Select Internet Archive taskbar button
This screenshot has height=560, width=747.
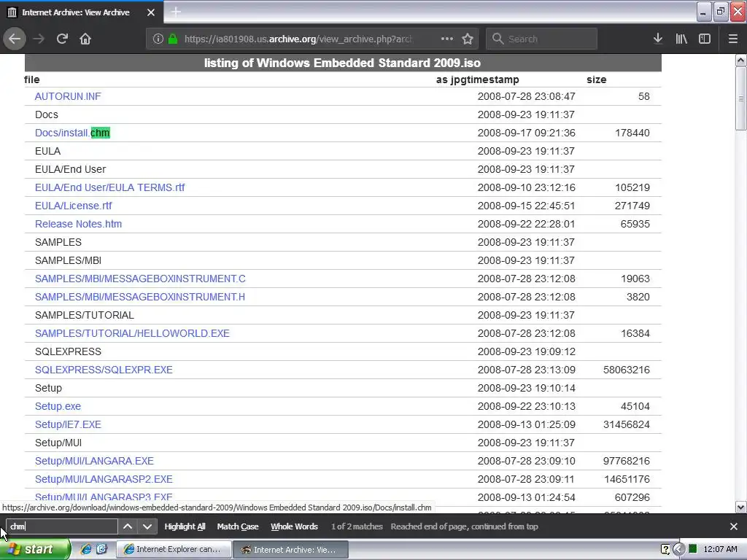pos(290,550)
